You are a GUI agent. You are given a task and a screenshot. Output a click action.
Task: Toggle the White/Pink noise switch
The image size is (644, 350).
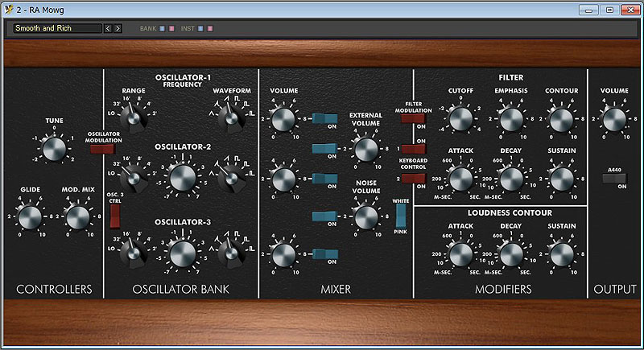401,216
